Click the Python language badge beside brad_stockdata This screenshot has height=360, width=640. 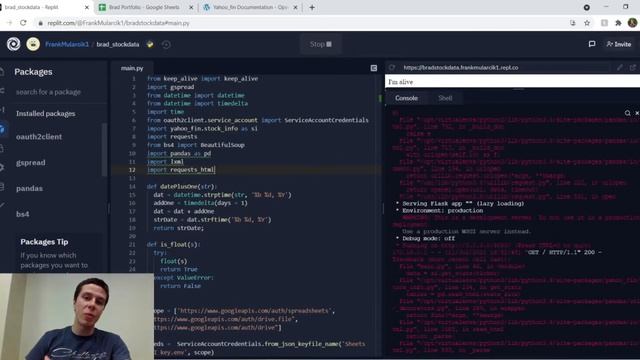[150, 44]
